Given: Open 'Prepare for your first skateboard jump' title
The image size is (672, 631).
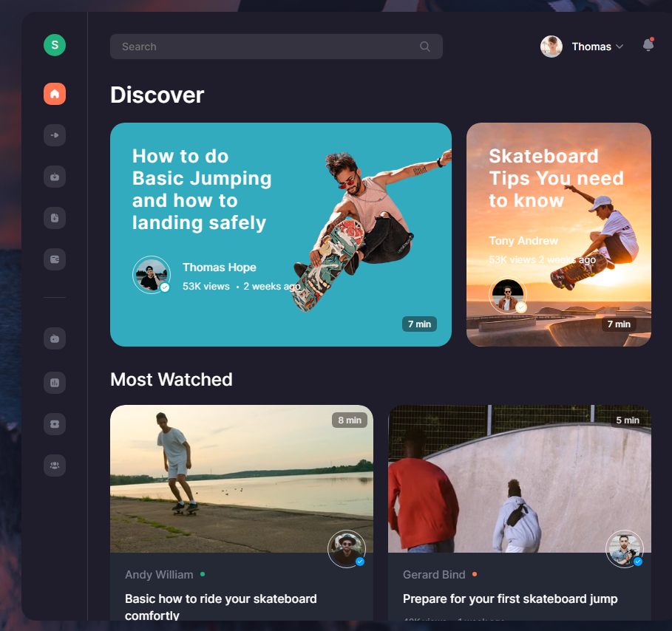Looking at the screenshot, I should tap(510, 599).
